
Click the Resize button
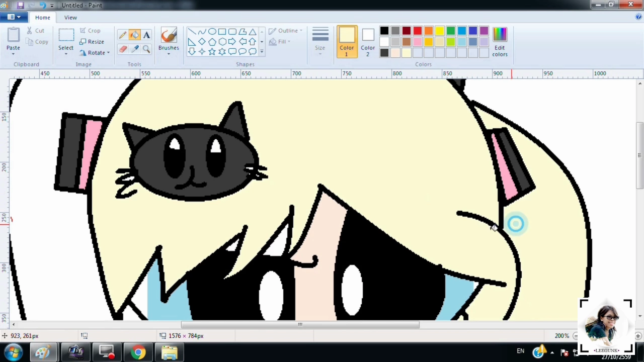92,42
